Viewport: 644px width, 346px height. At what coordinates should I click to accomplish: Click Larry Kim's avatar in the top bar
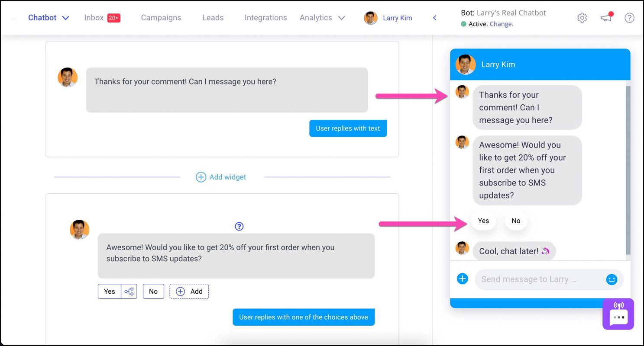(370, 18)
